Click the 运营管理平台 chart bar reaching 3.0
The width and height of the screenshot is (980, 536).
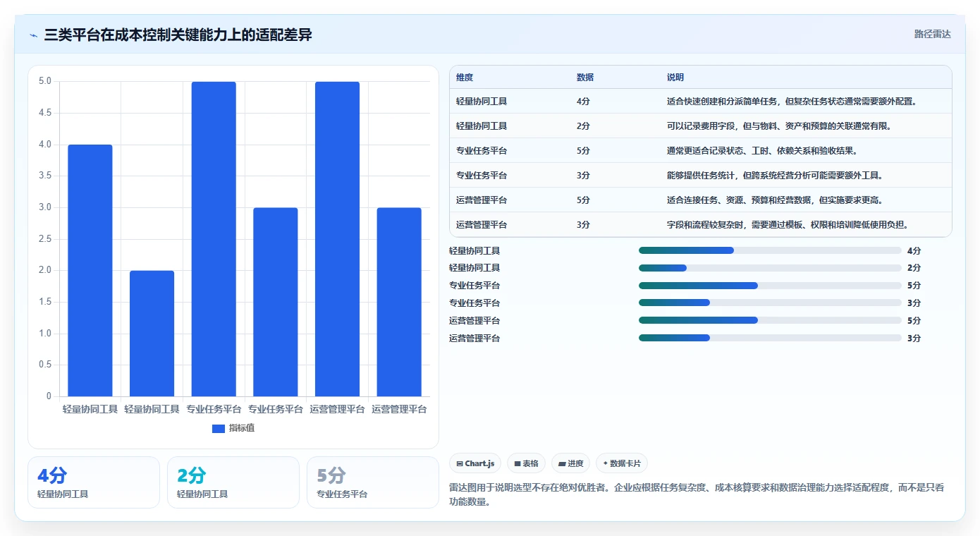click(399, 302)
